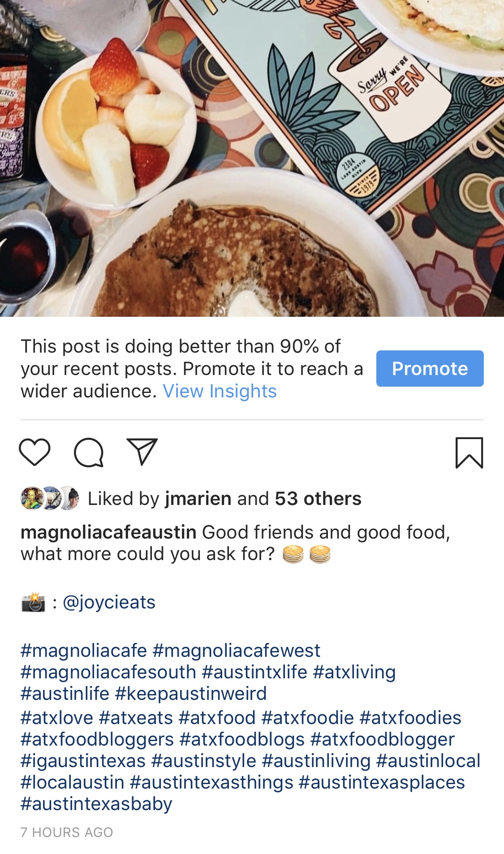Open magnoliacafeaustin username in caption
The image size is (504, 854).
[108, 532]
